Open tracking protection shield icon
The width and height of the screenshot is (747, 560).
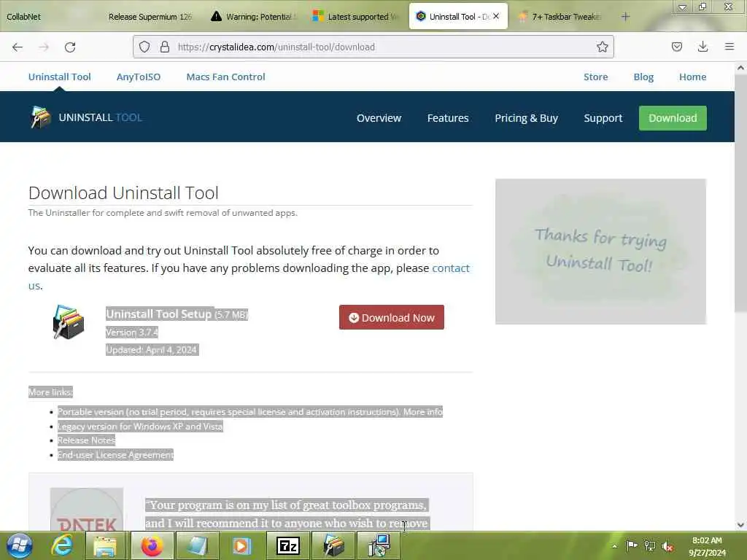click(144, 47)
